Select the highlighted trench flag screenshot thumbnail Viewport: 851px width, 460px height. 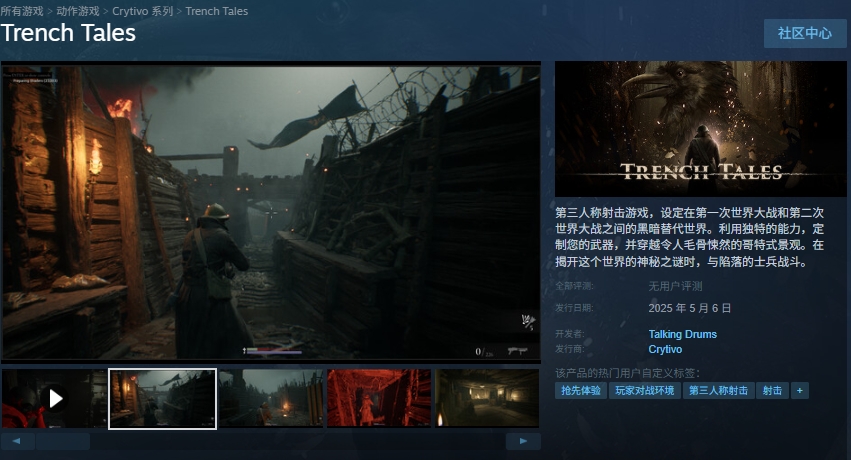pyautogui.click(x=162, y=399)
